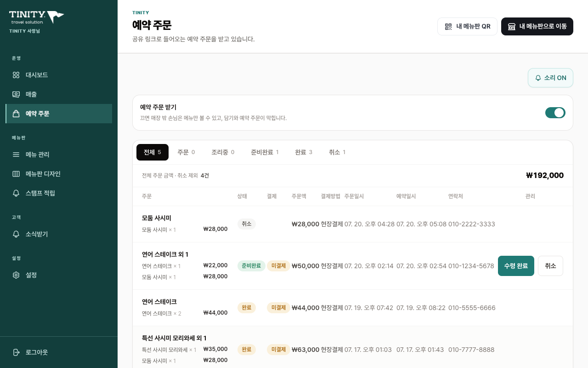Click the 메뉴 관리 list icon
588x368 pixels.
coord(16,155)
